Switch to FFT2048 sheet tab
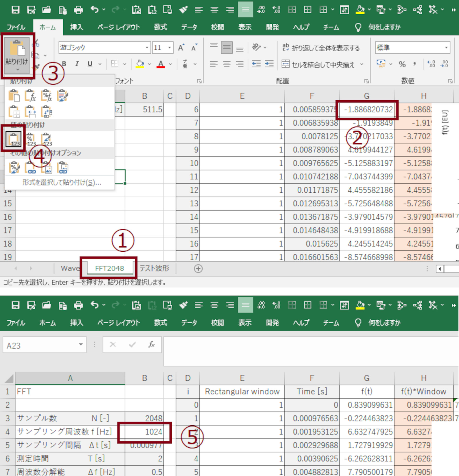 point(109,268)
